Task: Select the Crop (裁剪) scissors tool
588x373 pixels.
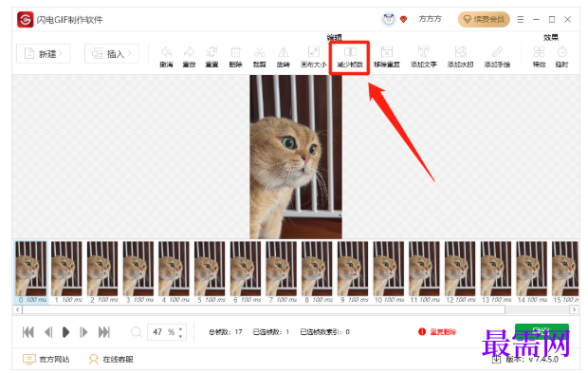Action: (259, 52)
